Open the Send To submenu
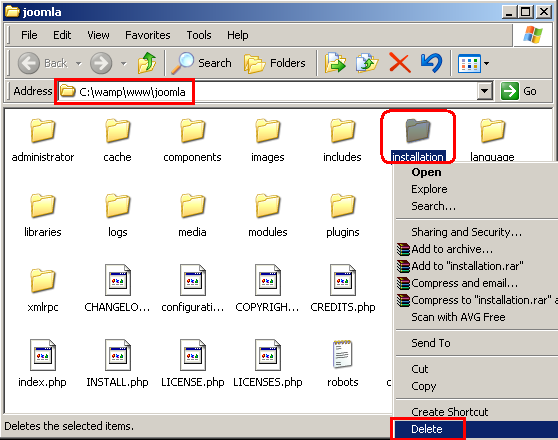Viewport: 558px width, 440px height. [477, 343]
